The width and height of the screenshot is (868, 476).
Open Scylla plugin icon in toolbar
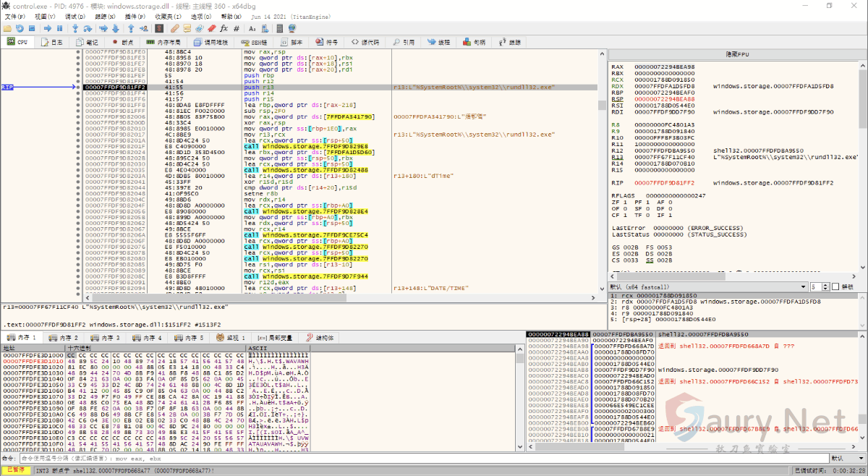(159, 28)
